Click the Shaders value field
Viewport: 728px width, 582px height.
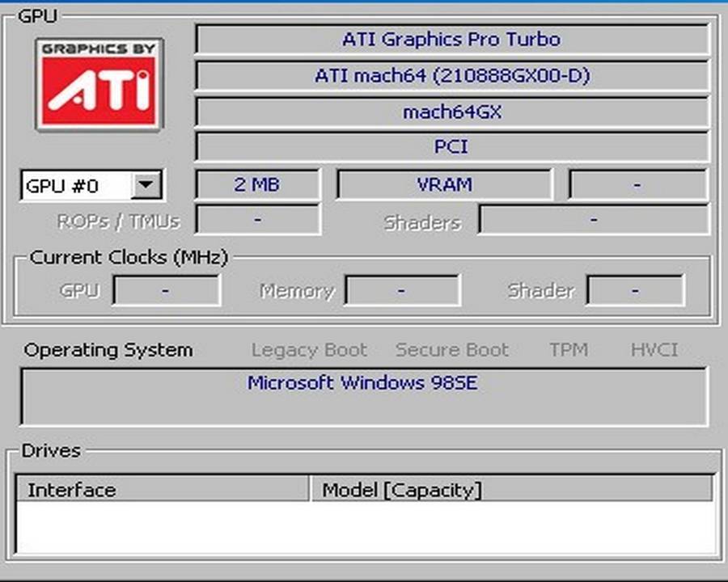coord(593,220)
